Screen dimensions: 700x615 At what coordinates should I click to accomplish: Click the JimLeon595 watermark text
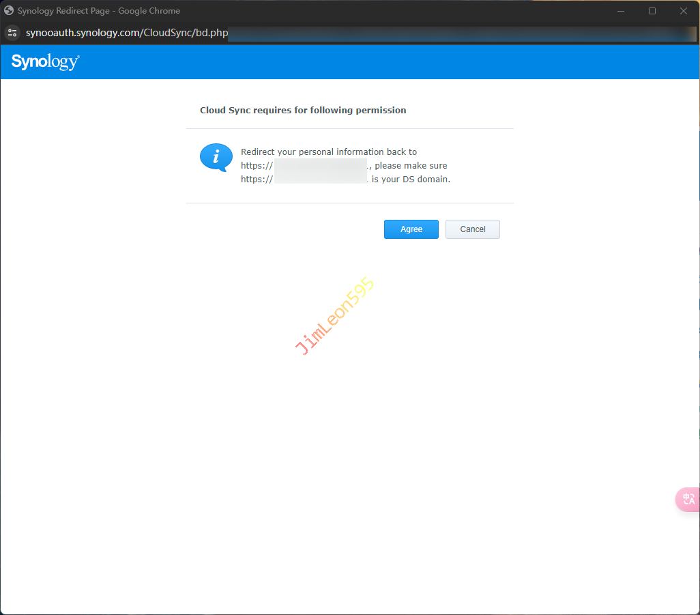[x=334, y=316]
